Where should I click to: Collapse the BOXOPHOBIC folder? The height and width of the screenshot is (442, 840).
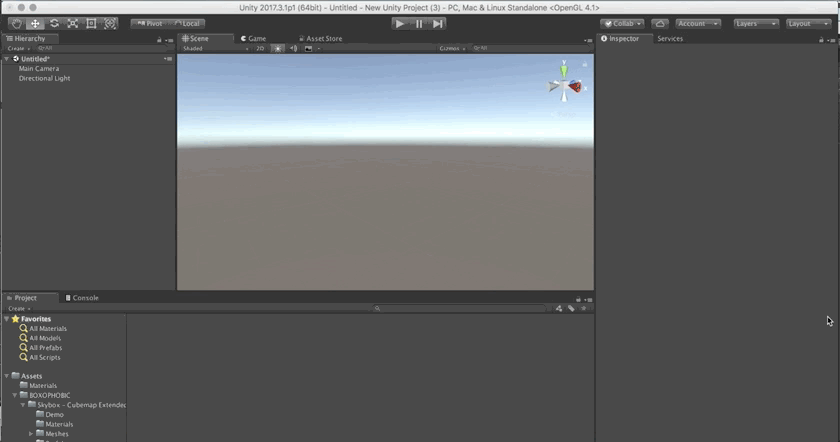point(14,395)
